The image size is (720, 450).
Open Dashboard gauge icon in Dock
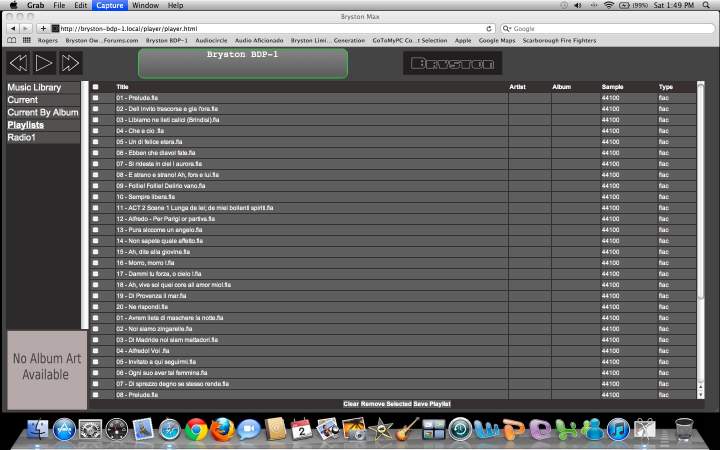point(117,430)
